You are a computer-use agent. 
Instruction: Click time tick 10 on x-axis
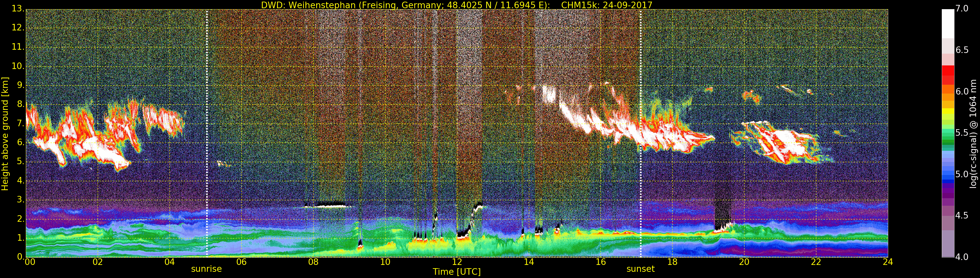click(x=385, y=262)
